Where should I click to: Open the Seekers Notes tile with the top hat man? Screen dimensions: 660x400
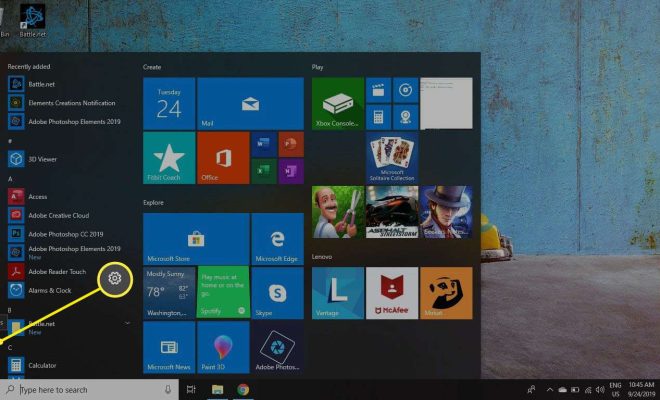446,212
